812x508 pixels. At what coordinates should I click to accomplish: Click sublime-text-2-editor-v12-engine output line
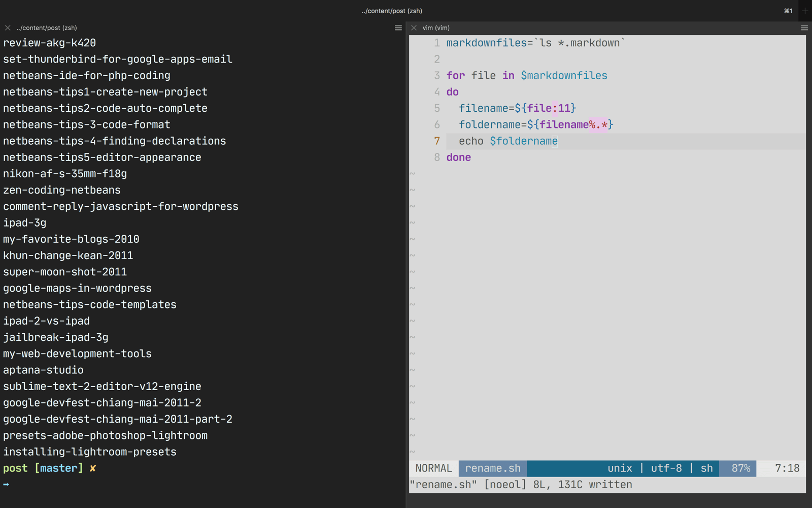(102, 387)
